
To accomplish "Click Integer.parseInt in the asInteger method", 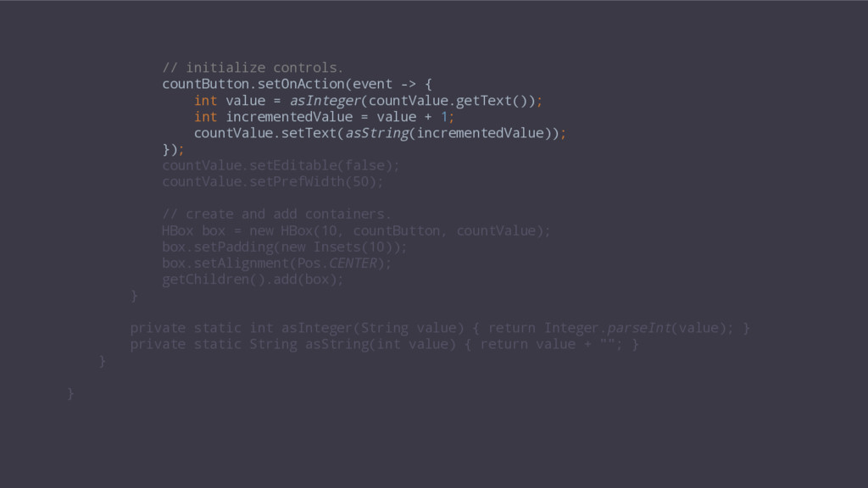I will [x=608, y=328].
